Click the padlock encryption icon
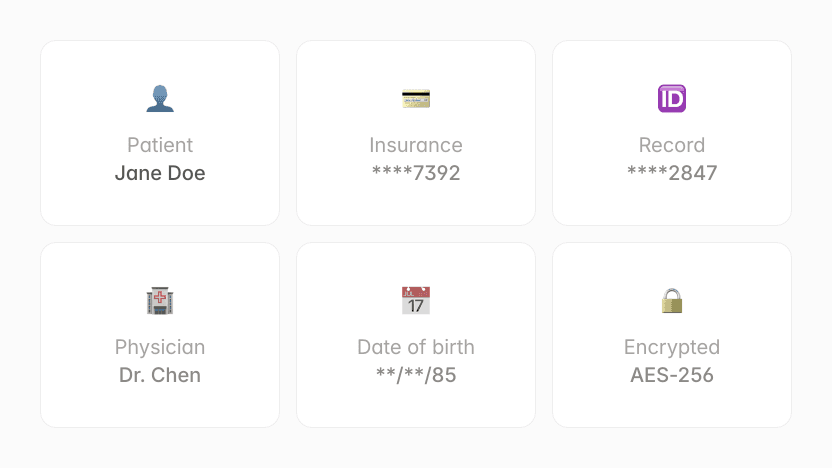 pyautogui.click(x=672, y=301)
